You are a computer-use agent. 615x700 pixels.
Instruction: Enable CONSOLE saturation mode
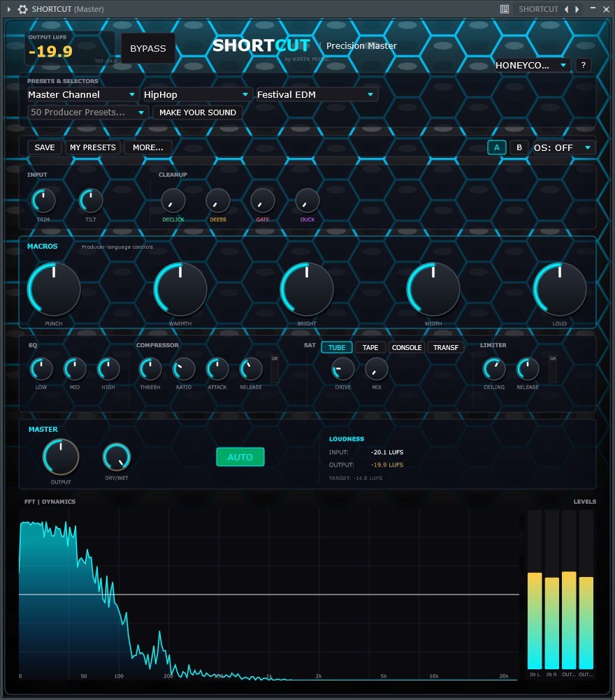pyautogui.click(x=407, y=347)
